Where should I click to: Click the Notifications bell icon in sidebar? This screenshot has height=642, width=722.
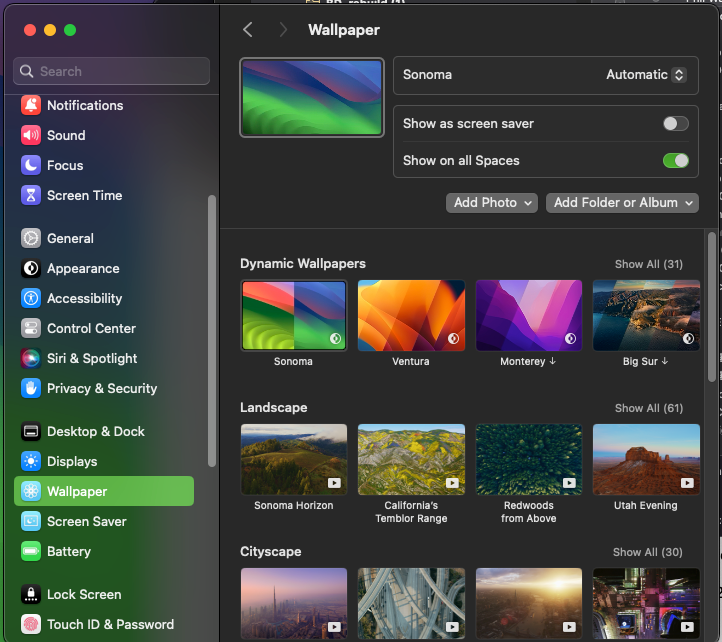(x=31, y=105)
